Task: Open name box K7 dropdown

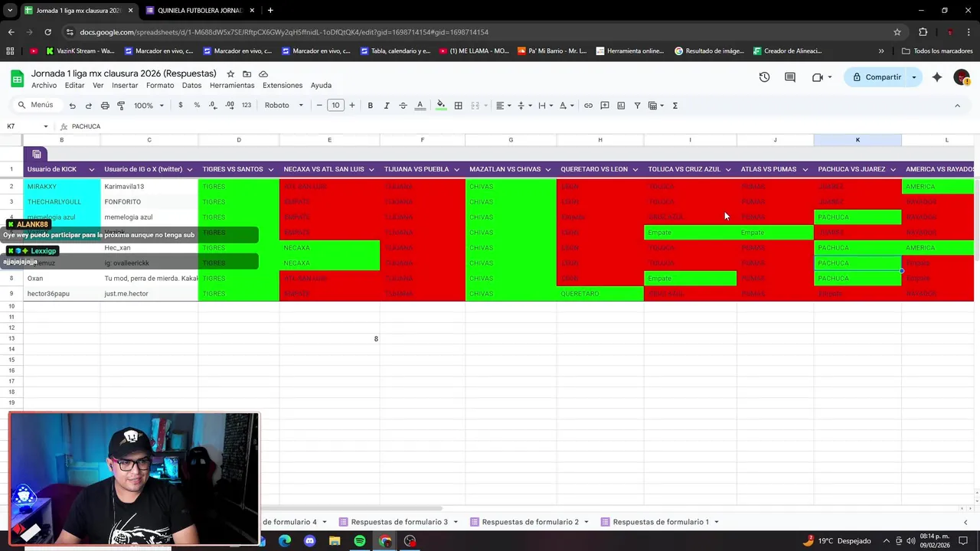Action: [x=46, y=126]
